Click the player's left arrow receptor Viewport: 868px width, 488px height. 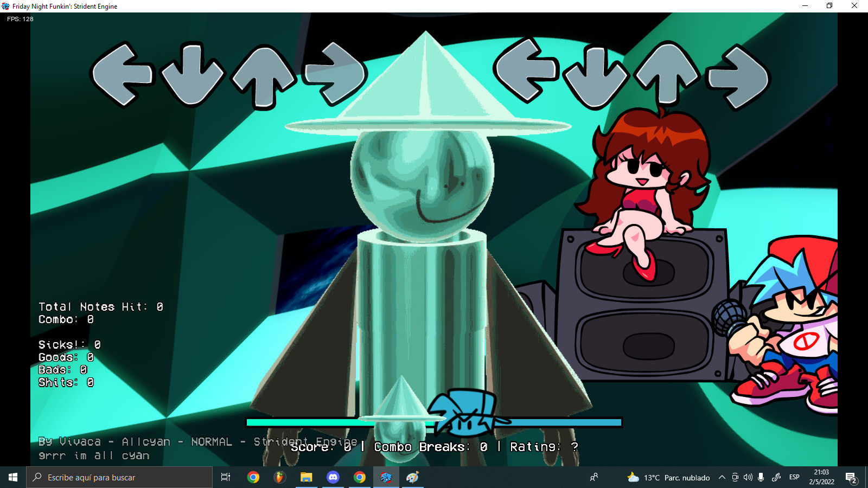(525, 70)
